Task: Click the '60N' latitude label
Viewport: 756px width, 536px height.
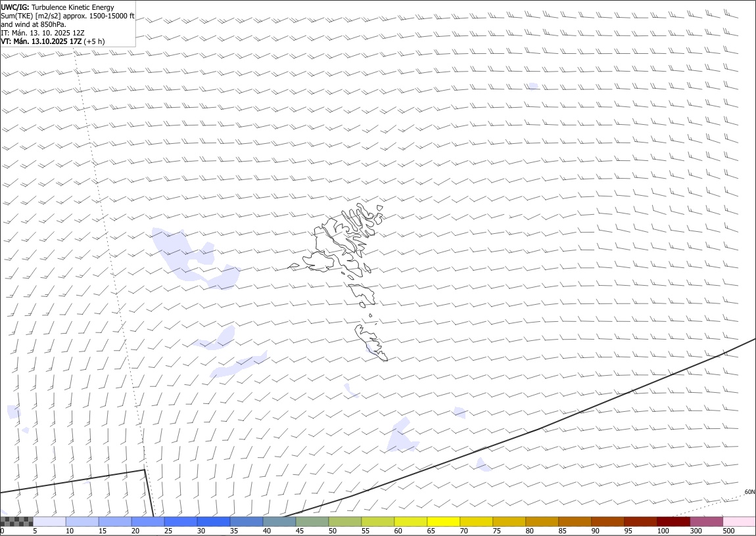Action: (749, 492)
